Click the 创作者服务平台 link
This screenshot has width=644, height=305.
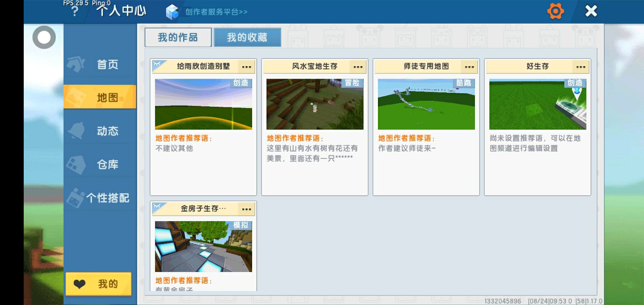point(216,12)
